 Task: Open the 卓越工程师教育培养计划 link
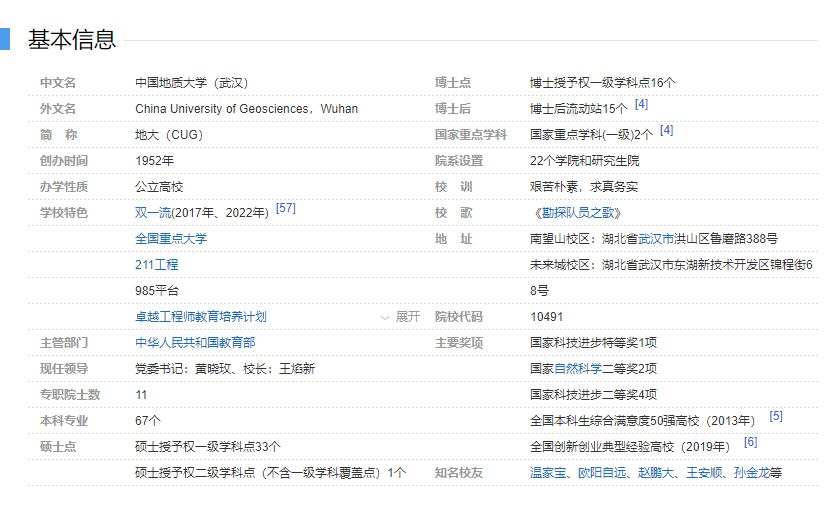pyautogui.click(x=200, y=317)
